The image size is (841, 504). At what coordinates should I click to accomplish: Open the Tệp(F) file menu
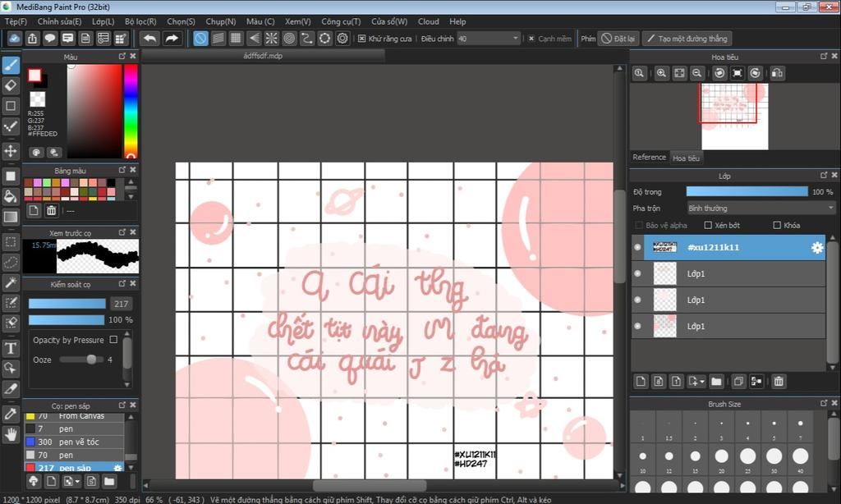tap(16, 21)
